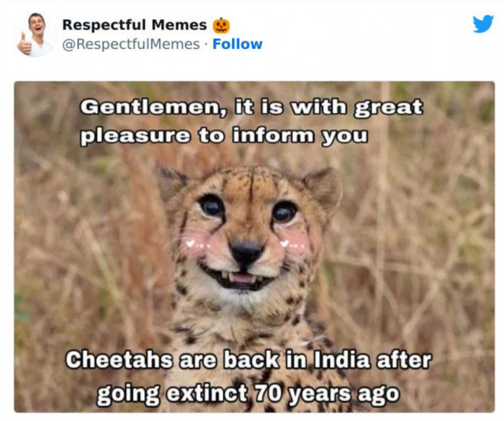Click the pink blush heart on left cheek

point(191,243)
